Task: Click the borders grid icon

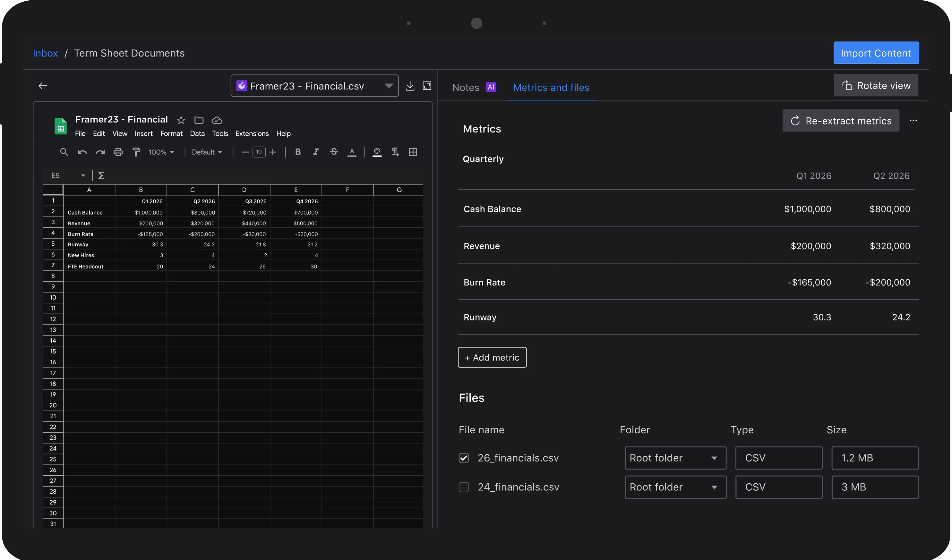Action: tap(413, 152)
